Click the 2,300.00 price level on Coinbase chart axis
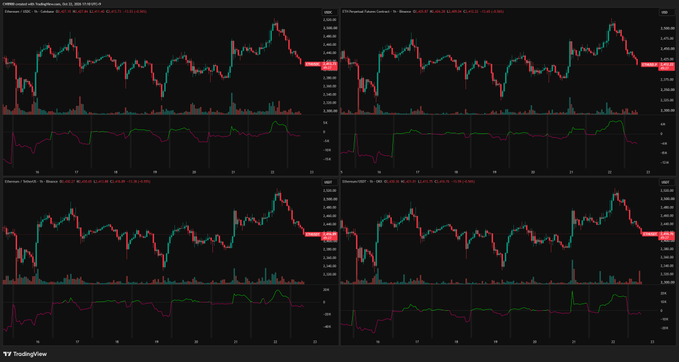Viewport: 679px width, 362px height. pos(330,111)
